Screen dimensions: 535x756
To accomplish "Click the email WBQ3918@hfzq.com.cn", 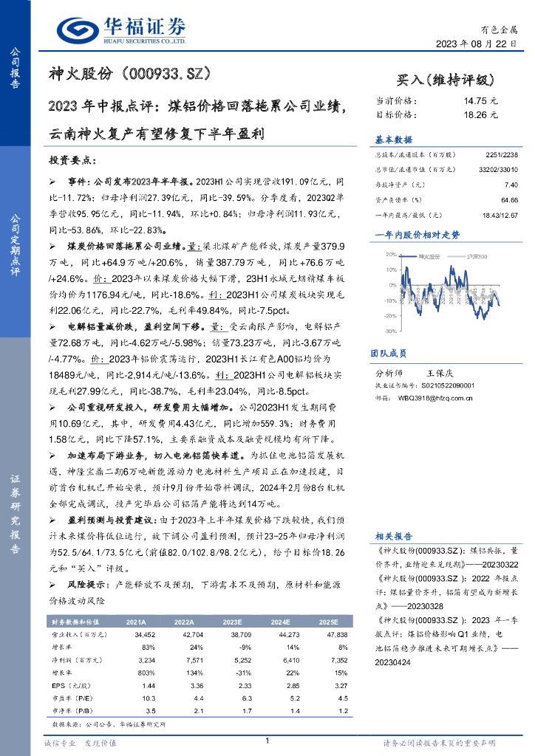I will (x=435, y=398).
